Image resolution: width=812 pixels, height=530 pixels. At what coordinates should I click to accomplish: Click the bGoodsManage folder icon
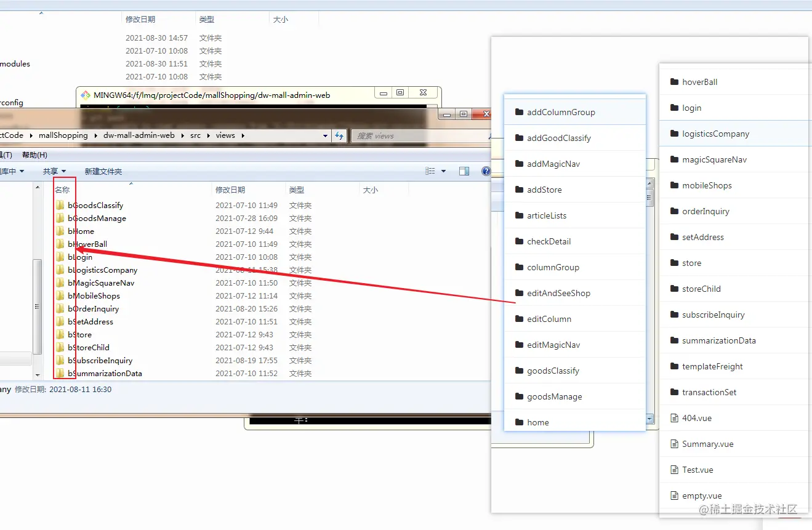coord(60,219)
